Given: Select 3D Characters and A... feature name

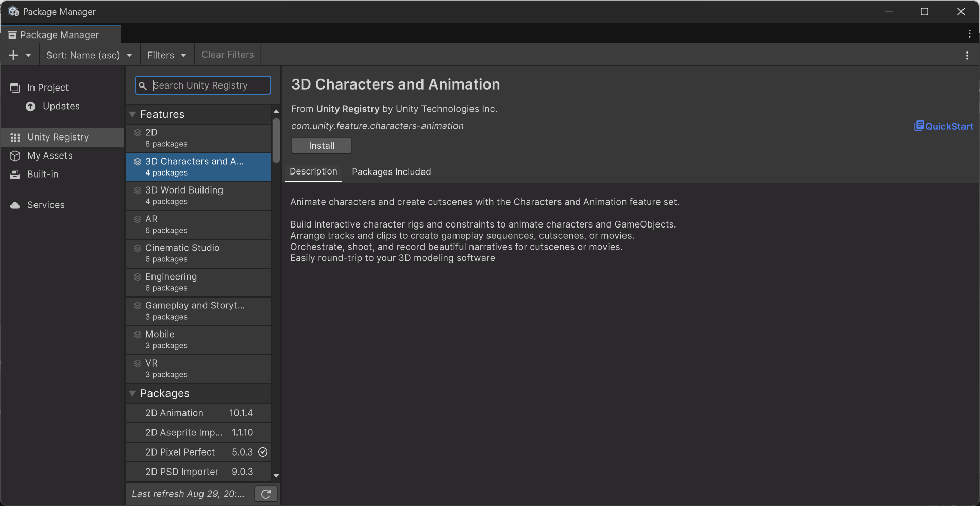Looking at the screenshot, I should click(x=195, y=161).
